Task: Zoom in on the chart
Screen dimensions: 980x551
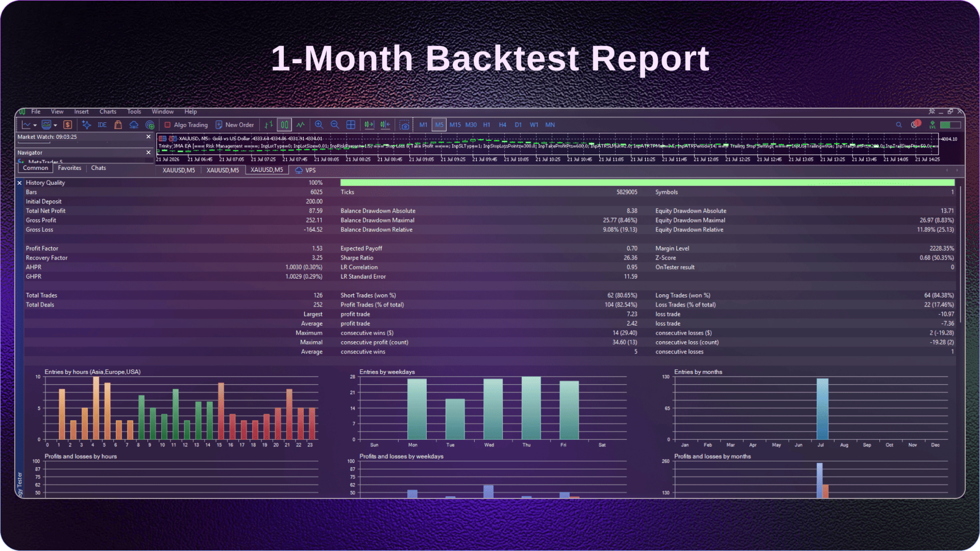Action: (319, 124)
